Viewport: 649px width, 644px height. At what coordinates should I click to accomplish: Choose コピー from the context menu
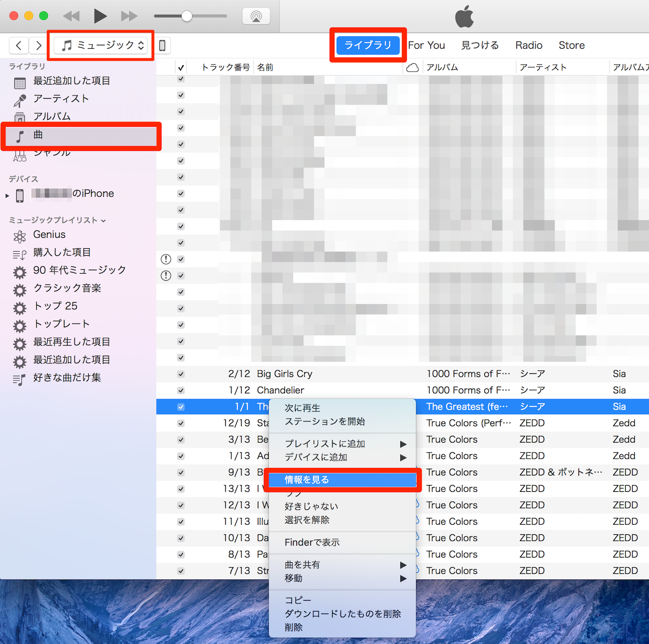pos(342,601)
